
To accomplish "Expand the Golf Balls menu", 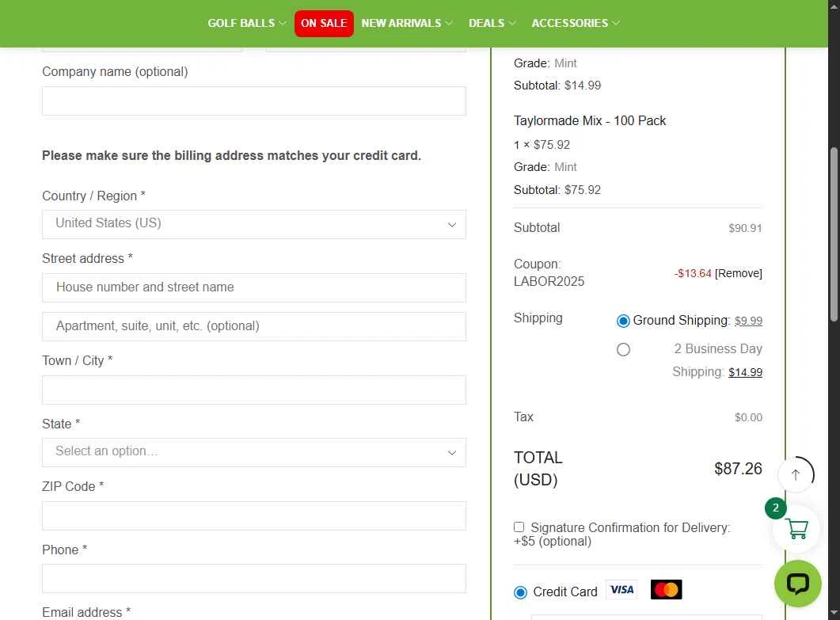I will [x=247, y=23].
